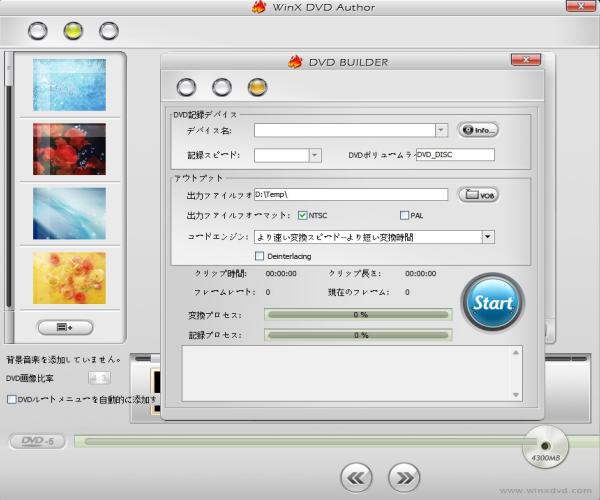
Task: Browse output folder with VOB button
Action: [x=478, y=195]
